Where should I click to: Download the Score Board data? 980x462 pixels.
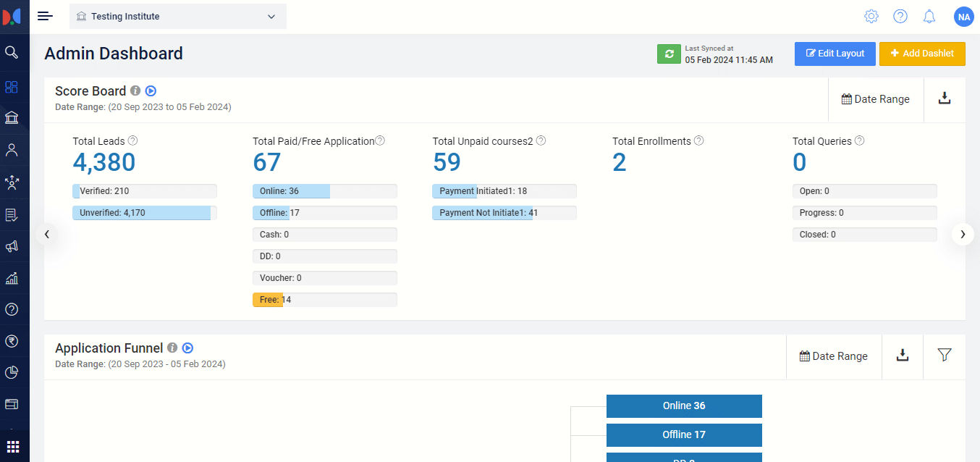point(944,98)
